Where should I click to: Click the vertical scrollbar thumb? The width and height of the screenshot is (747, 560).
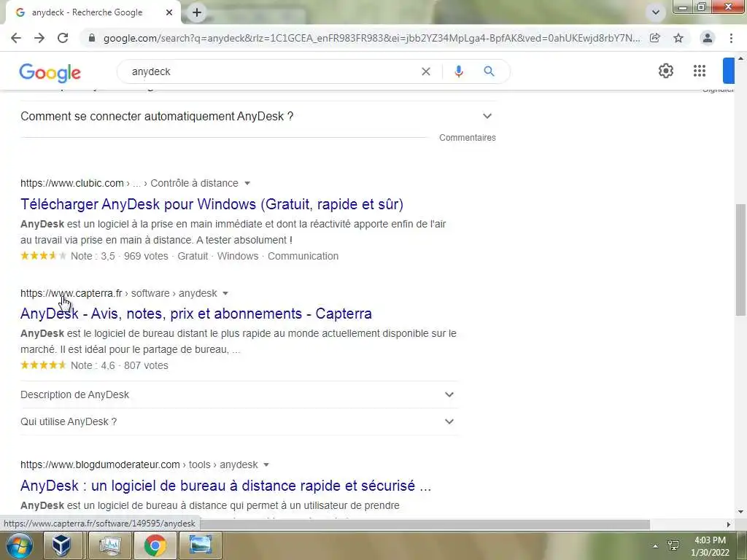[x=740, y=260]
